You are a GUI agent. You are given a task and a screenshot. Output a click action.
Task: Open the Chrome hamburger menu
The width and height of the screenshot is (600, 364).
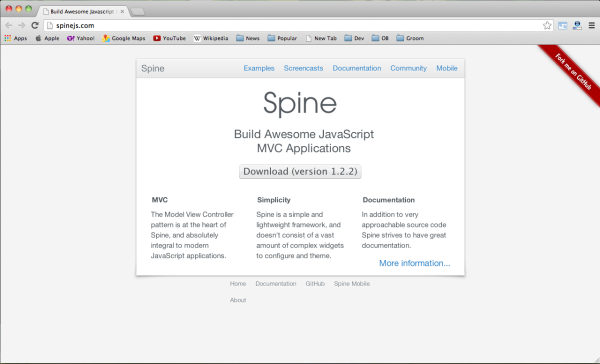coord(592,26)
